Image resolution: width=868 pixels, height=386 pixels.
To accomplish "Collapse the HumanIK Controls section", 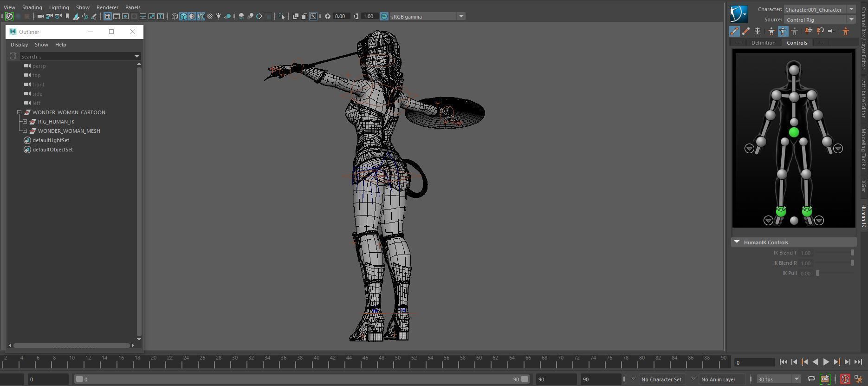I will click(737, 242).
